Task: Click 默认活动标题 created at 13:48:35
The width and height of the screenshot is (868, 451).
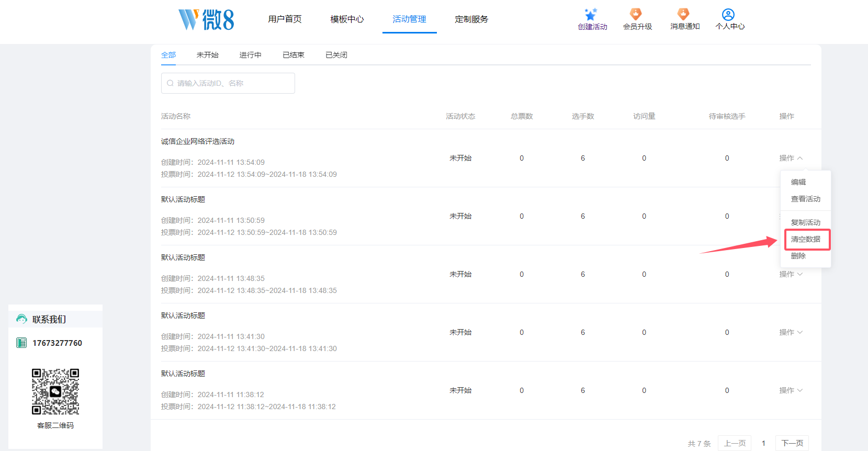Action: (x=183, y=257)
